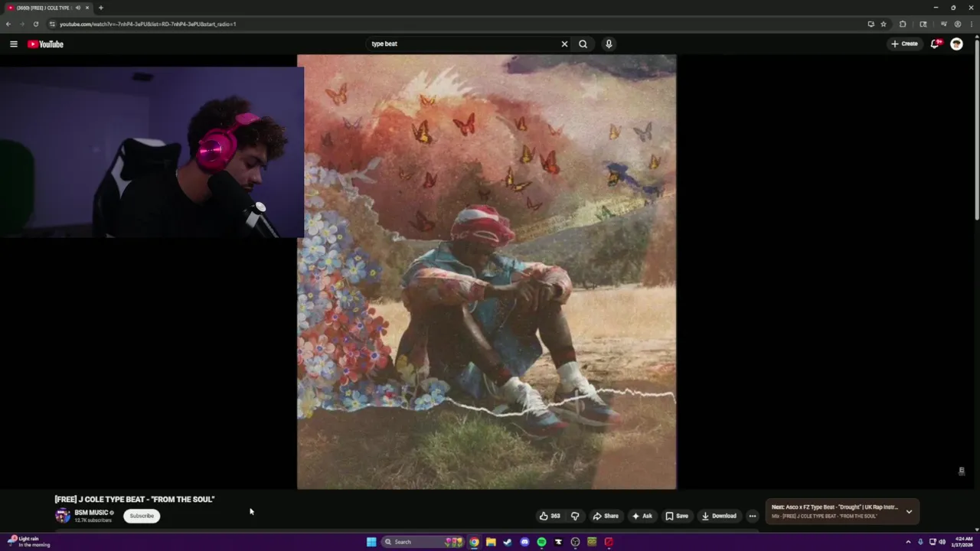Viewport: 980px width, 551px height.
Task: View site information icon in address bar
Action: click(52, 24)
